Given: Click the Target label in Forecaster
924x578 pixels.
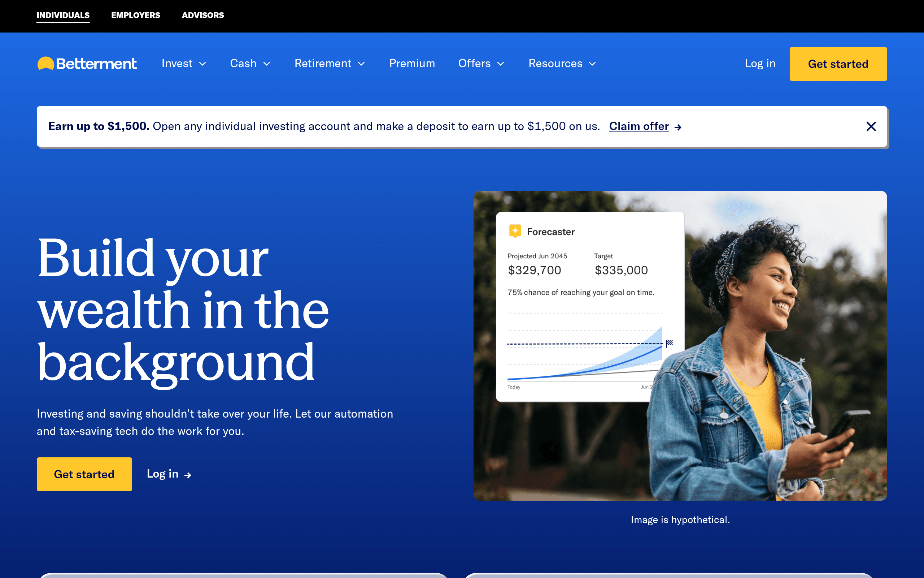Looking at the screenshot, I should click(603, 256).
